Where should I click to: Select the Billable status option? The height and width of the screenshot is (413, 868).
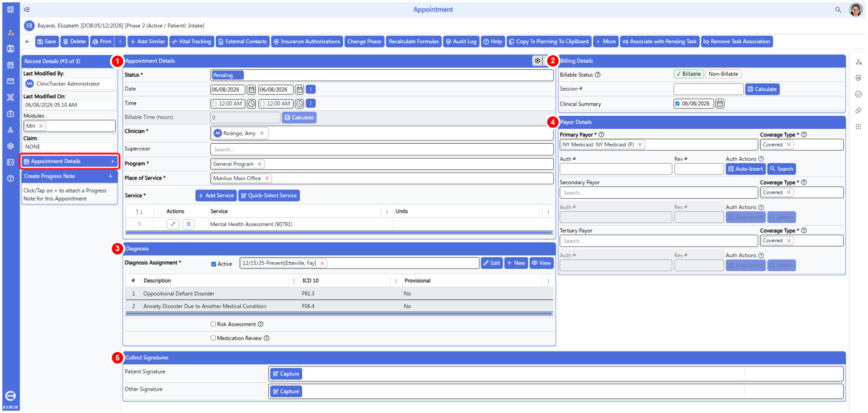point(689,74)
